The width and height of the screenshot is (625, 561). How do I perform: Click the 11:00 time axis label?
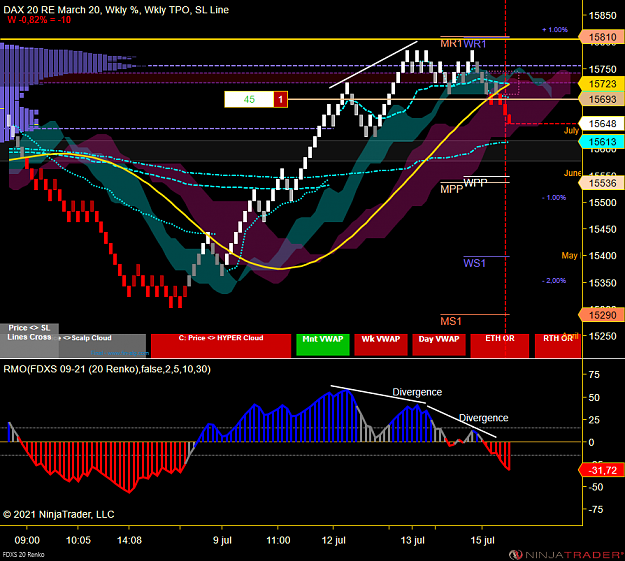(278, 541)
